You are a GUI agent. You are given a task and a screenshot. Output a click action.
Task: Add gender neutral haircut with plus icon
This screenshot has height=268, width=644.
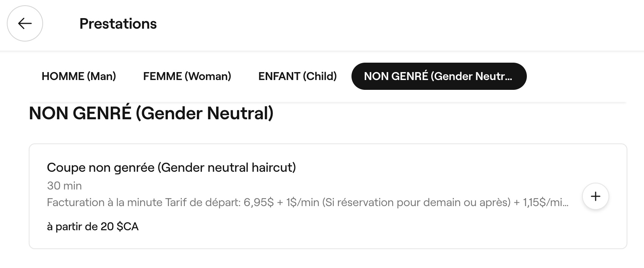pyautogui.click(x=595, y=196)
